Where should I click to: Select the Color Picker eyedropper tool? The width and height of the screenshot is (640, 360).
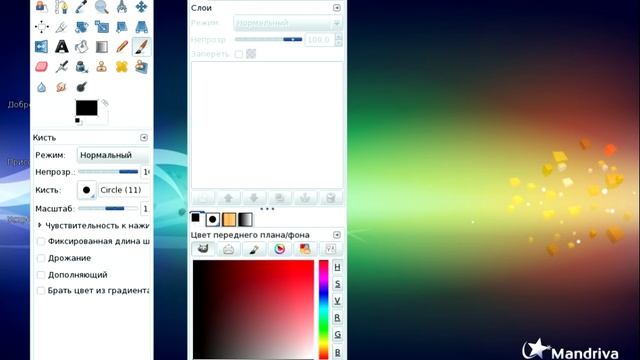click(x=81, y=7)
